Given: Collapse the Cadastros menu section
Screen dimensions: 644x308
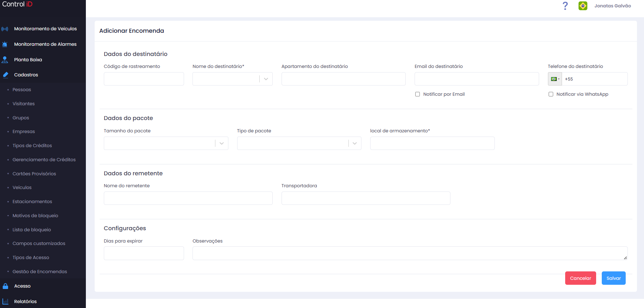Looking at the screenshot, I should click(x=26, y=75).
